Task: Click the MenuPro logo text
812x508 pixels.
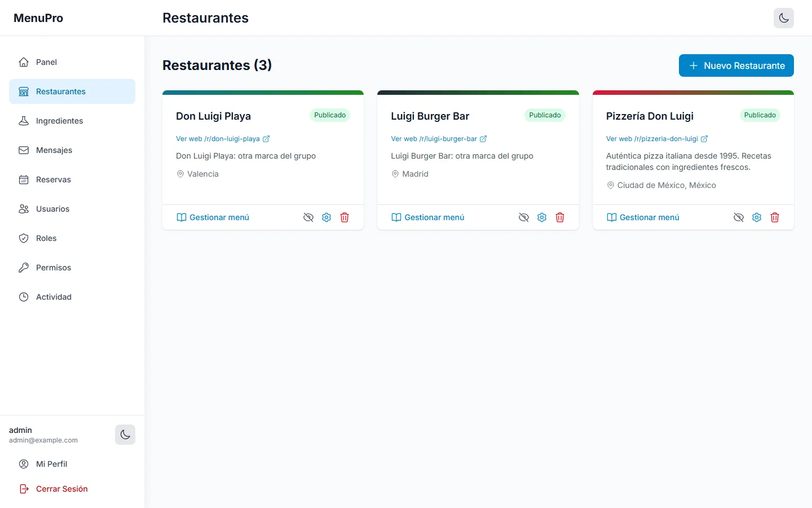Action: (x=38, y=18)
